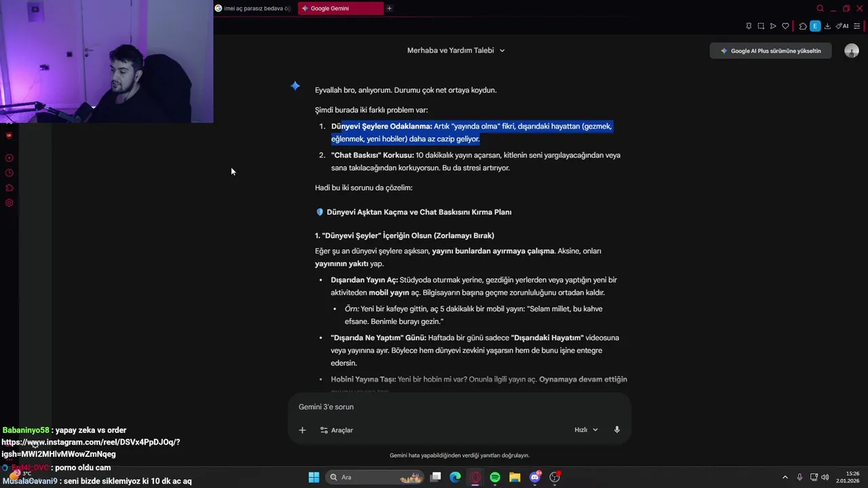Switch to the imei aç parasız bedava tab
This screenshot has height=488, width=868.
[253, 8]
